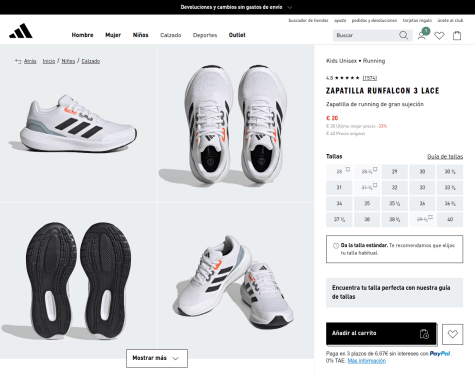Expand Mostrar más images
This screenshot has width=475, height=380.
pyautogui.click(x=157, y=358)
